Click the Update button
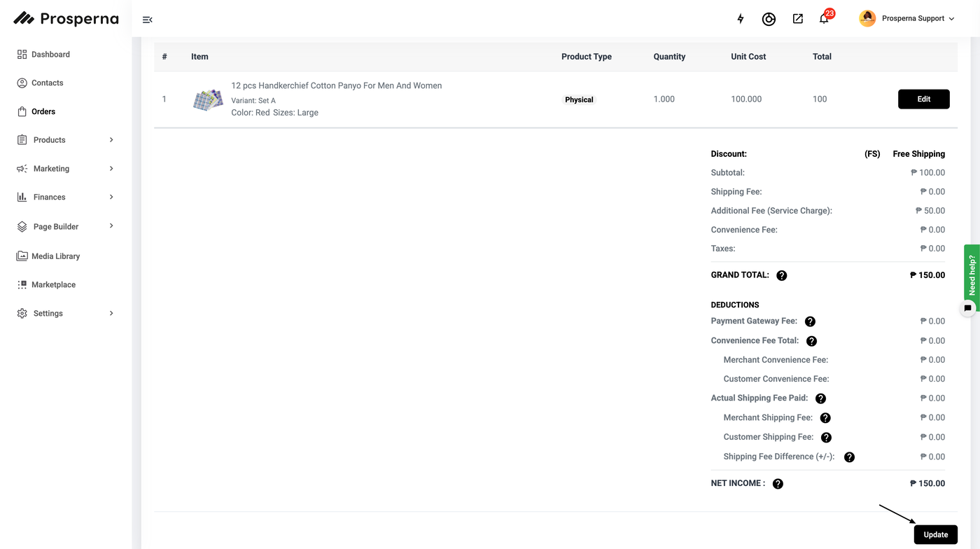Screen dimensions: 980x549 (x=935, y=535)
